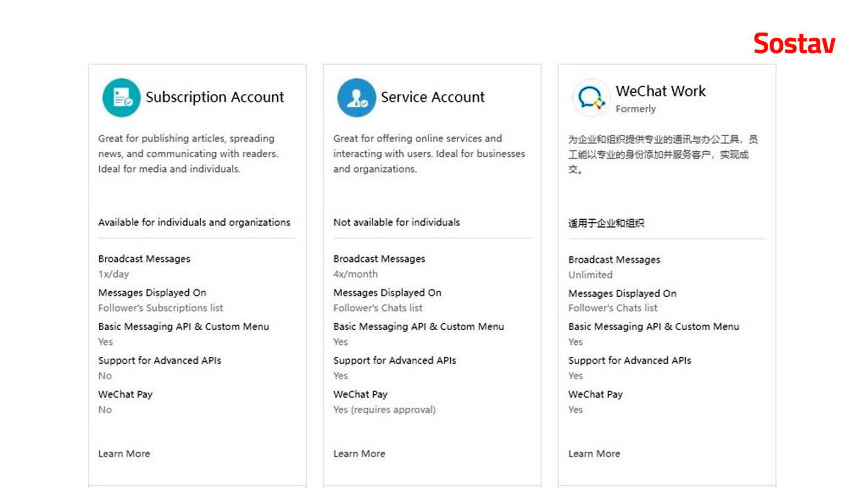Click "Formerly" subtitle under WeChat Work

(x=636, y=109)
